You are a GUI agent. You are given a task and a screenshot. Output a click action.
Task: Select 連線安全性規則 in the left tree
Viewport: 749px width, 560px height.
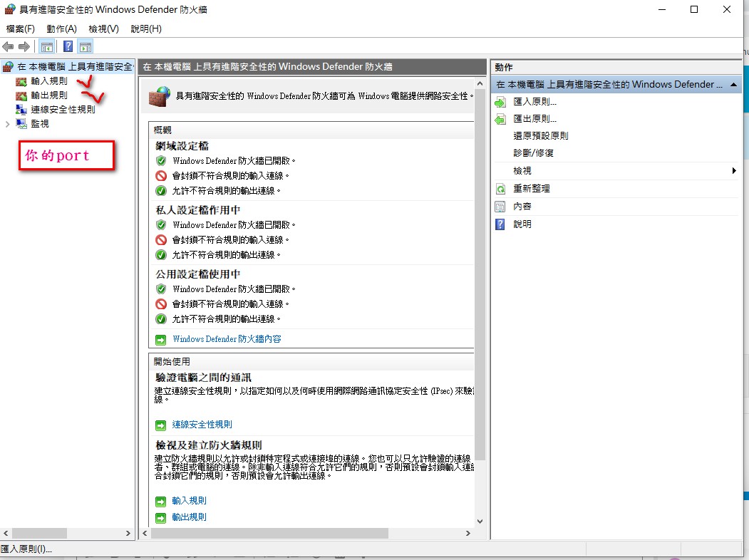tap(63, 110)
